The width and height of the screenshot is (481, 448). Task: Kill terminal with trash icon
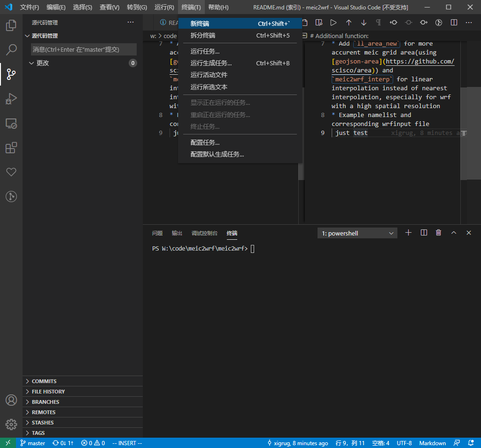[x=439, y=233]
